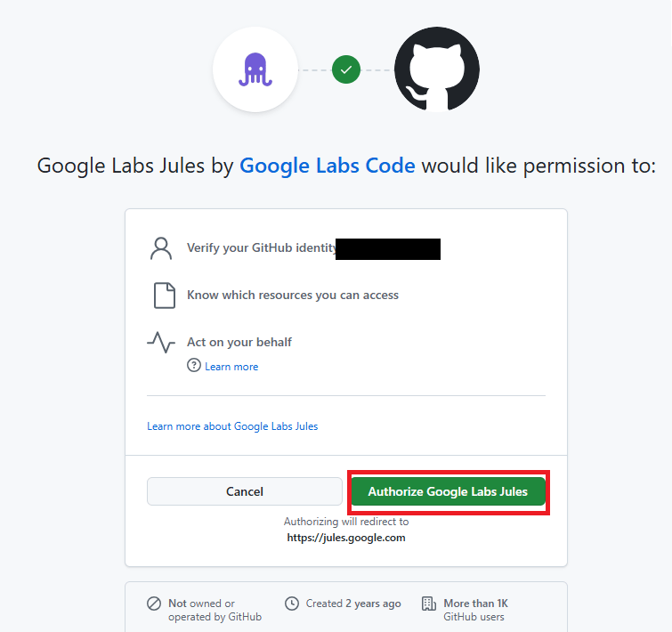
Task: Click the clock icon near Created 2 years ago
Action: [292, 604]
